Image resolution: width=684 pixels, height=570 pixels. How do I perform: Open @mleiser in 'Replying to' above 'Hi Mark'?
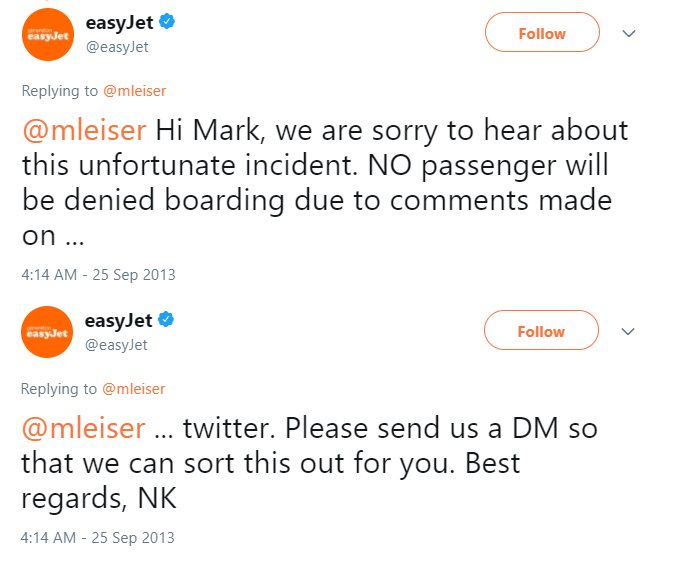pyautogui.click(x=134, y=90)
